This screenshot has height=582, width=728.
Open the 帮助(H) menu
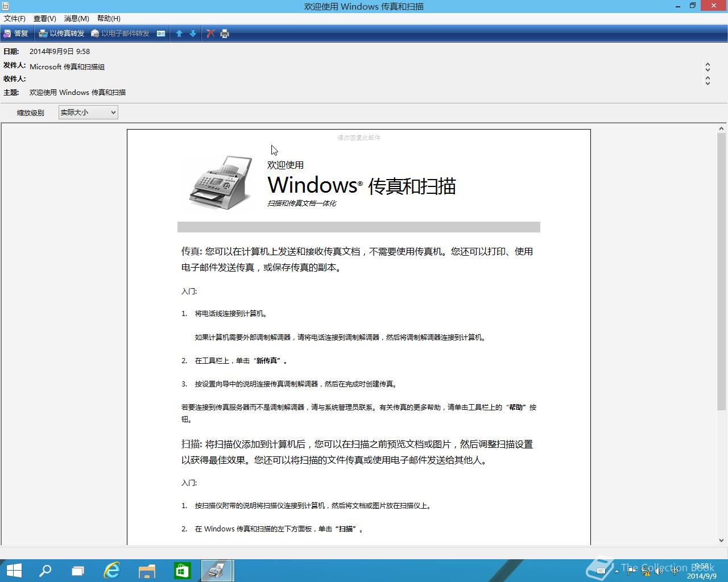coord(109,19)
